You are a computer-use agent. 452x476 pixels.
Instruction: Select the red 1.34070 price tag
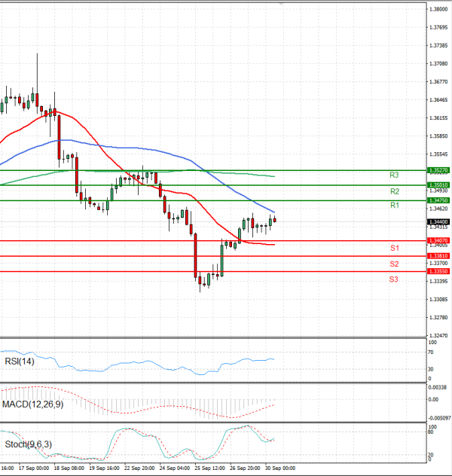click(438, 240)
